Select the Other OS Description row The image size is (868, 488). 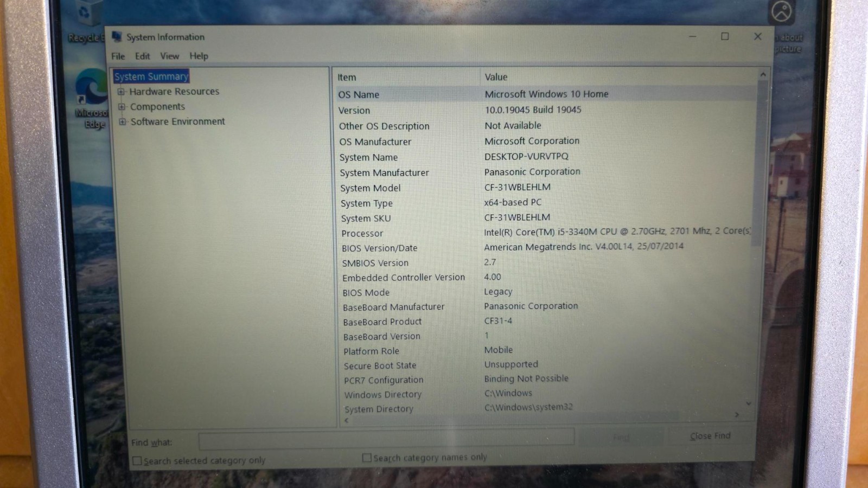pos(545,126)
